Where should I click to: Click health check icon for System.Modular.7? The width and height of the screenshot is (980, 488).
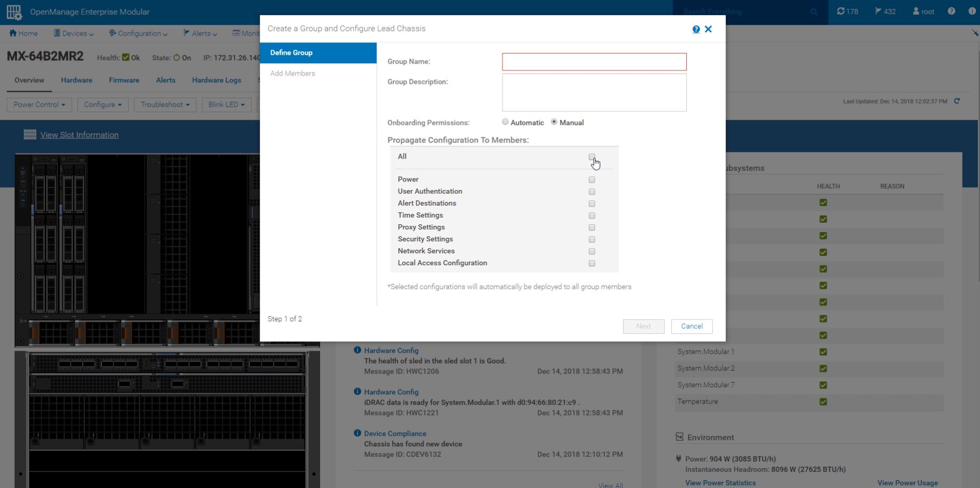click(x=823, y=385)
